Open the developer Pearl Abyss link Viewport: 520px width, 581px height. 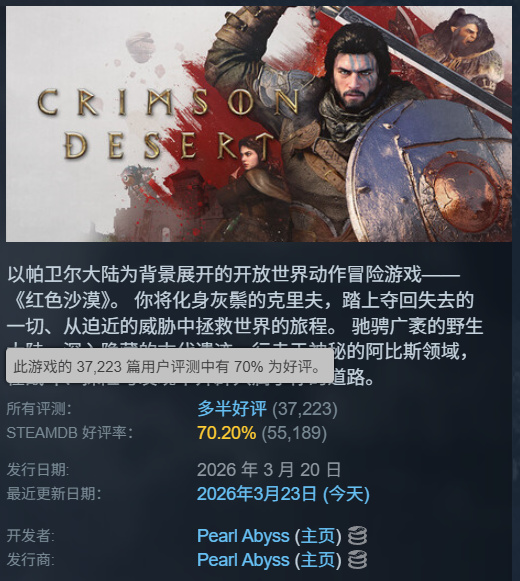coord(243,536)
